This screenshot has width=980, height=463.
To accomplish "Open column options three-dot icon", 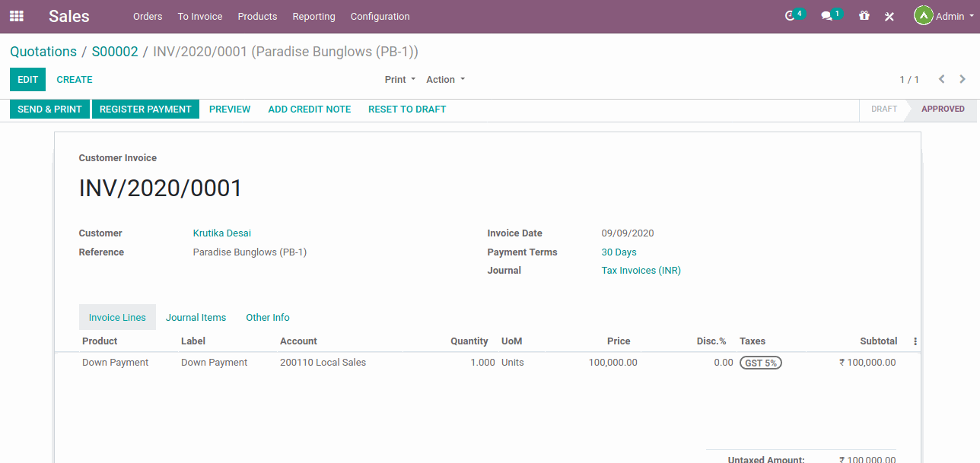I will point(915,341).
